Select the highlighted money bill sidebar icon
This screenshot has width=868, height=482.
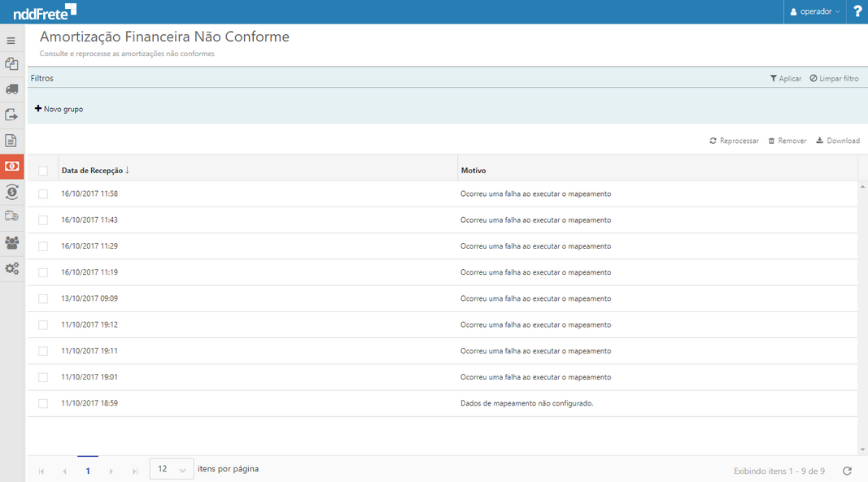(11, 166)
